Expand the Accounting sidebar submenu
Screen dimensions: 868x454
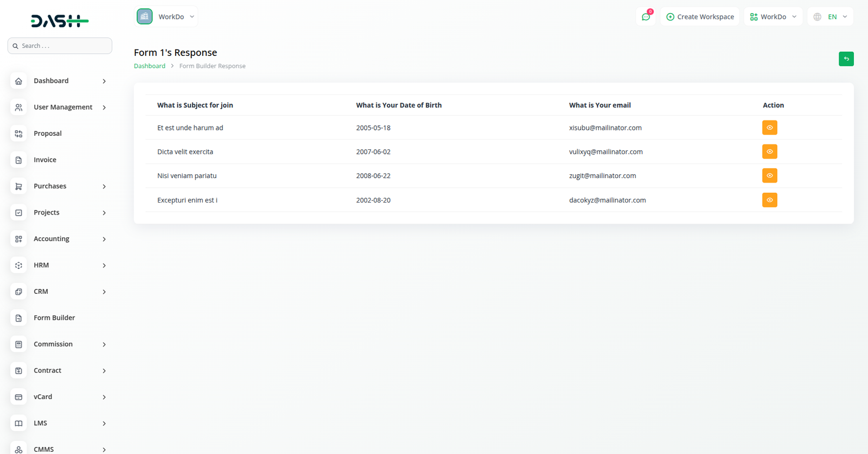point(104,239)
